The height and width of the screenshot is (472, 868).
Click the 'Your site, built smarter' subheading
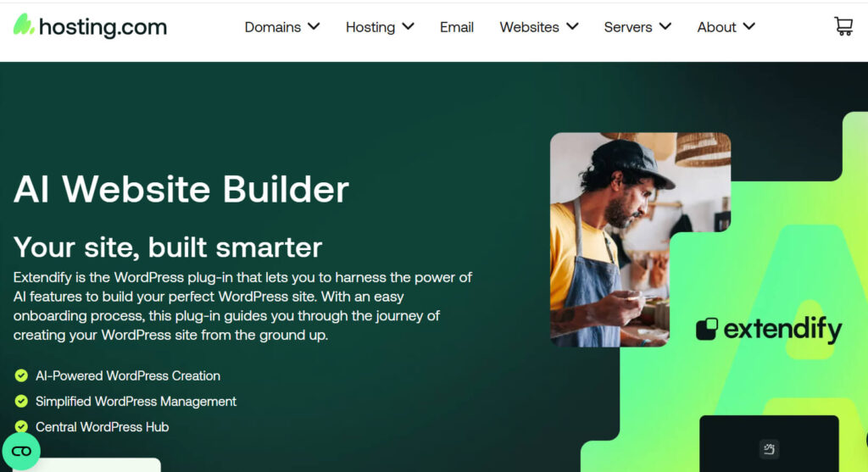pos(168,247)
